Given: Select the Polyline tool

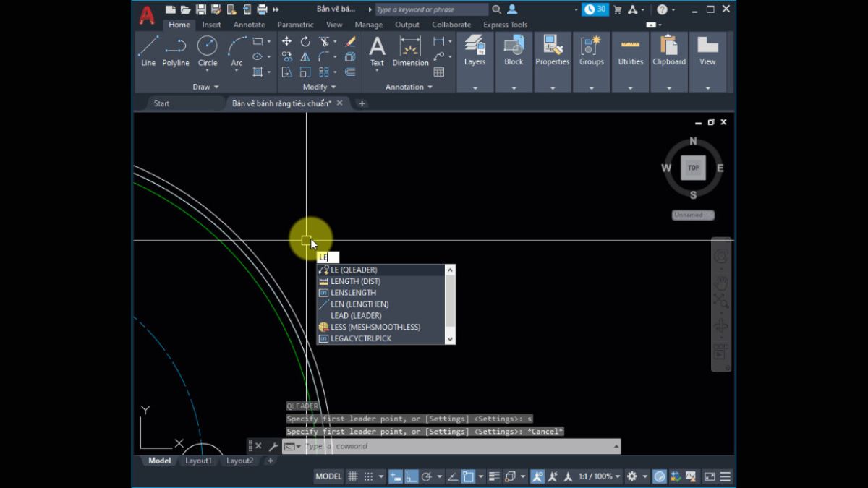Looking at the screenshot, I should (x=176, y=51).
